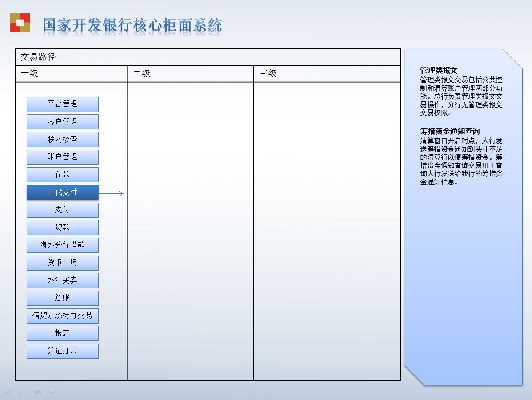Click the 筹措资金通知查询 heading
Screen dimensions: 532x400
450,131
